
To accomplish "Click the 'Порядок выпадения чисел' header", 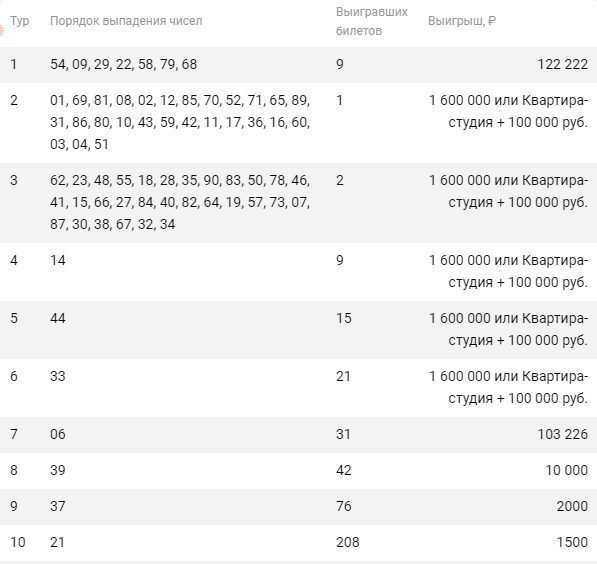I will (x=126, y=21).
